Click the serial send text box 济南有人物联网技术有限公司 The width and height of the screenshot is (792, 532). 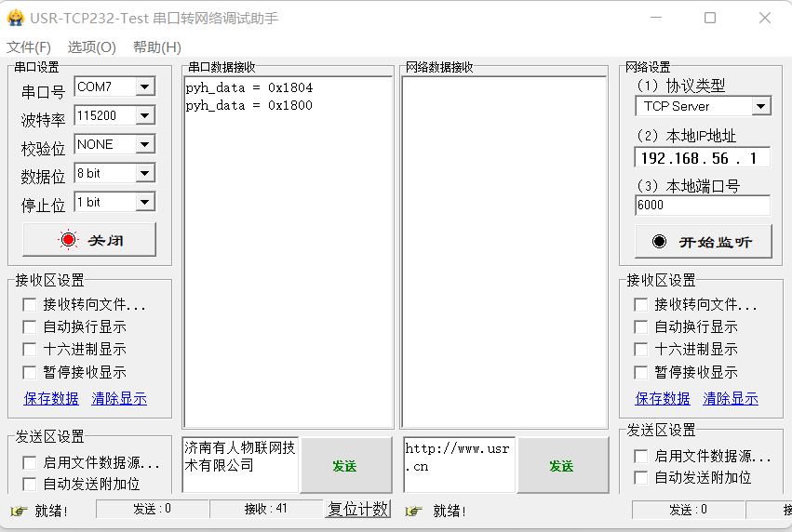(x=240, y=464)
